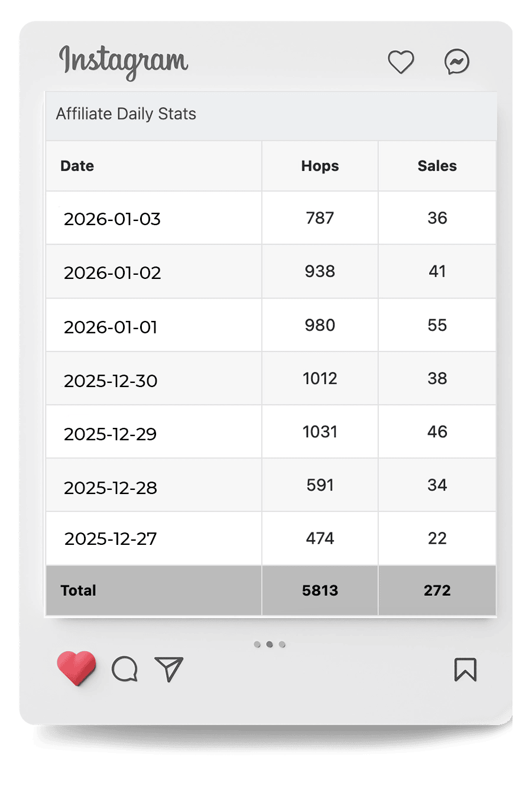532x786 pixels.
Task: Click the Instagram logo
Action: pos(124,62)
